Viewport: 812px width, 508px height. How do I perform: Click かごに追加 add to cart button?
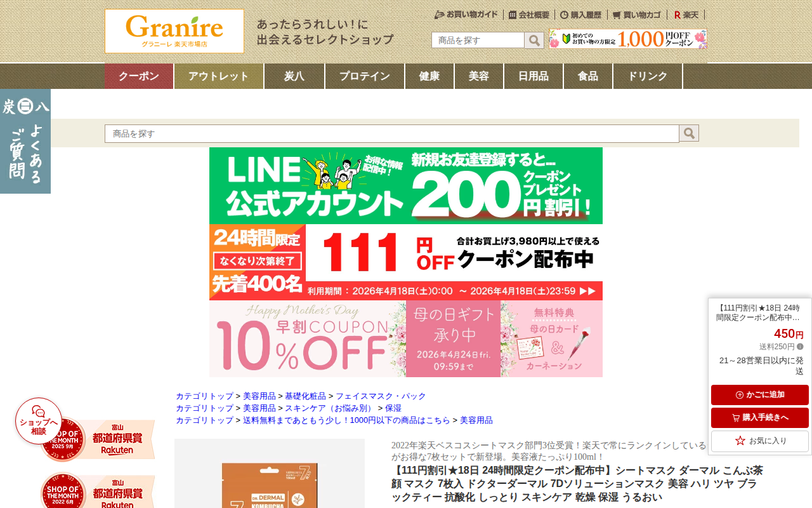pos(760,395)
